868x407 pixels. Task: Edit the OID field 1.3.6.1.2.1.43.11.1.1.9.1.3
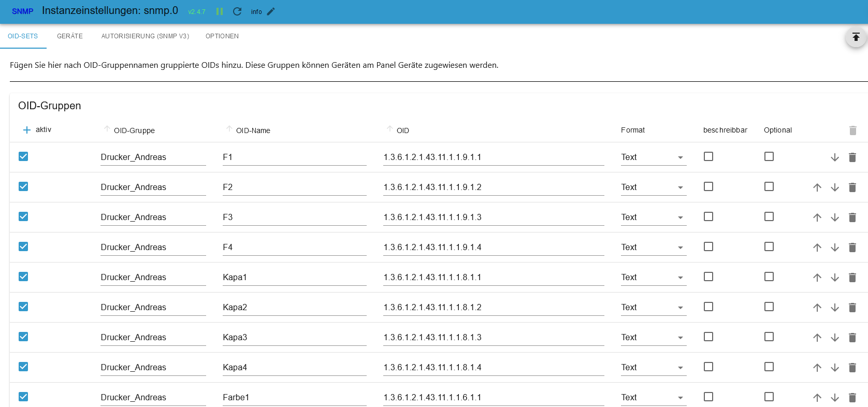[494, 217]
